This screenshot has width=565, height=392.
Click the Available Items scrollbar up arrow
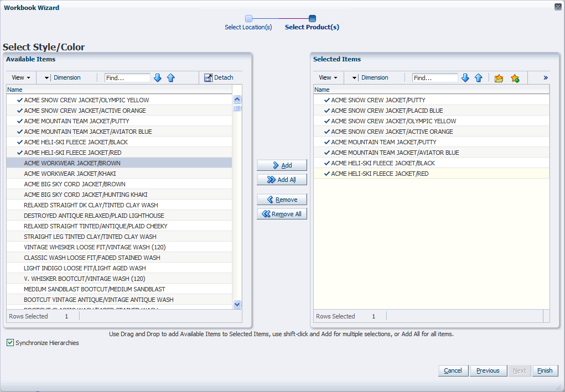pyautogui.click(x=237, y=99)
